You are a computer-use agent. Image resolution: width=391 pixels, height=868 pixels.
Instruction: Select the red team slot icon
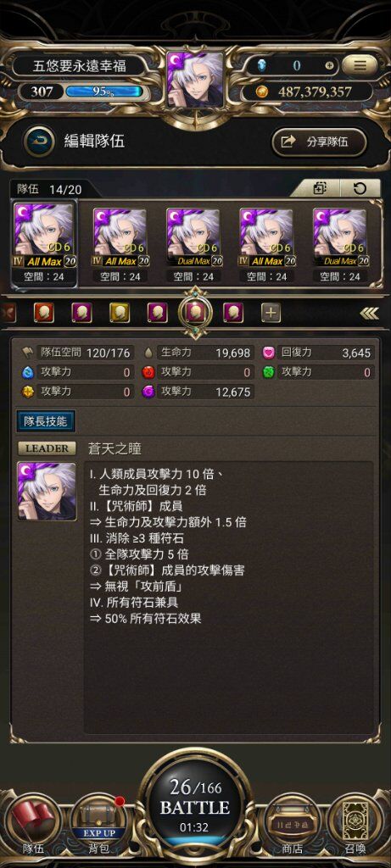point(44,313)
